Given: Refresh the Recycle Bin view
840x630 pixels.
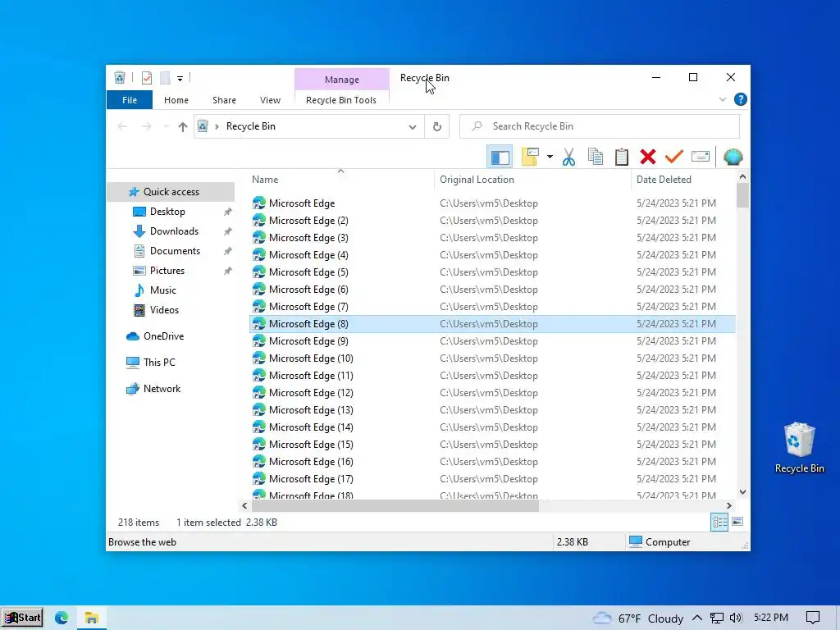Looking at the screenshot, I should (437, 126).
